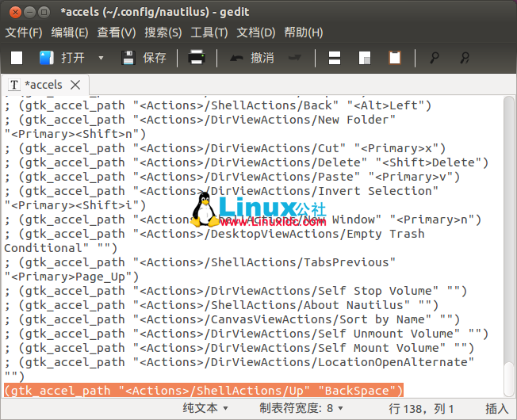Open the 文件(F) menu
Viewport: 517px width, 420px height.
tap(24, 32)
